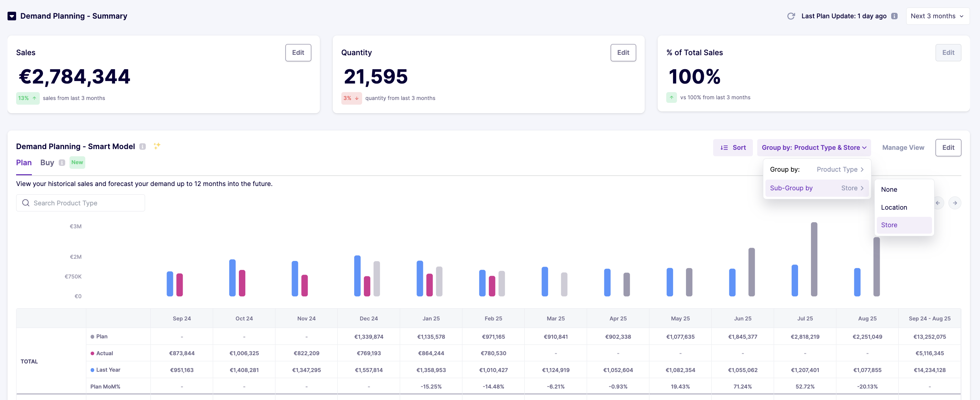This screenshot has height=400, width=980.
Task: Open the Next 3 months dropdown
Action: click(937, 16)
